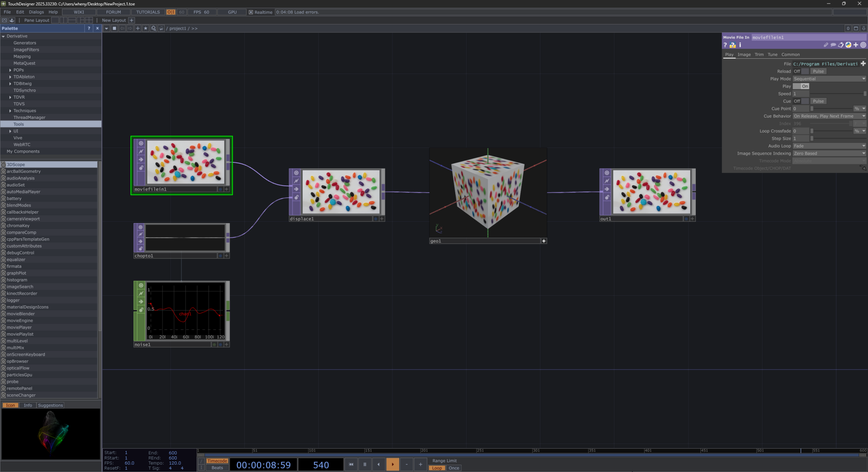Open the Dialogs menu
This screenshot has width=868, height=472.
pyautogui.click(x=36, y=12)
